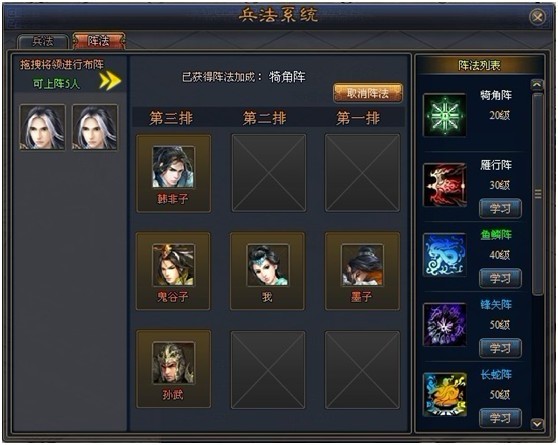
Task: Switch to the 阵法 tab
Action: point(99,41)
